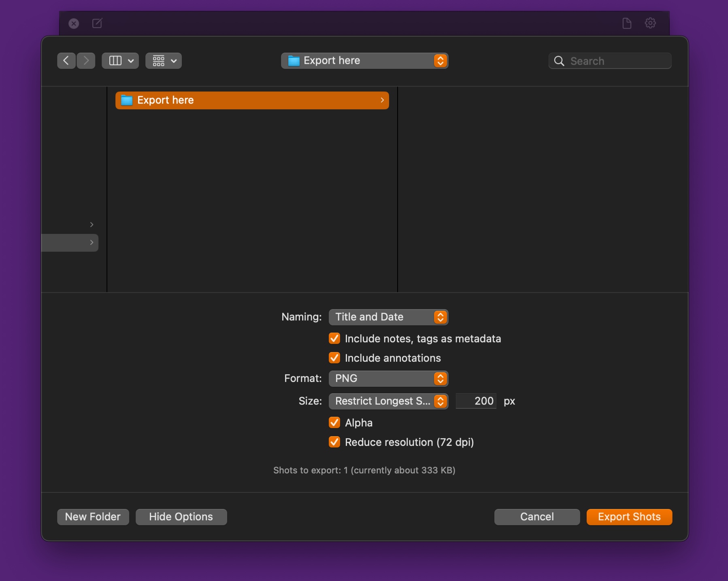Screen dimensions: 728x581
Task: Click the magnifying glass search icon
Action: [559, 61]
